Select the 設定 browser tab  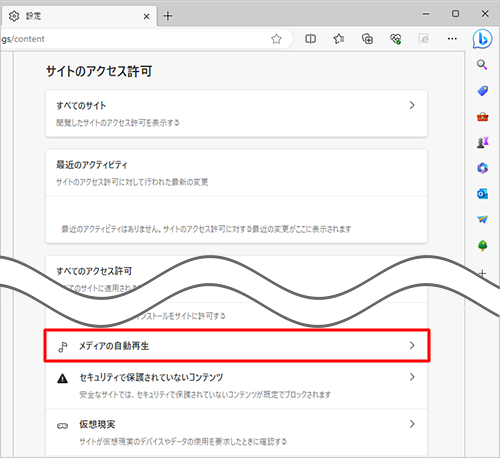(79, 16)
